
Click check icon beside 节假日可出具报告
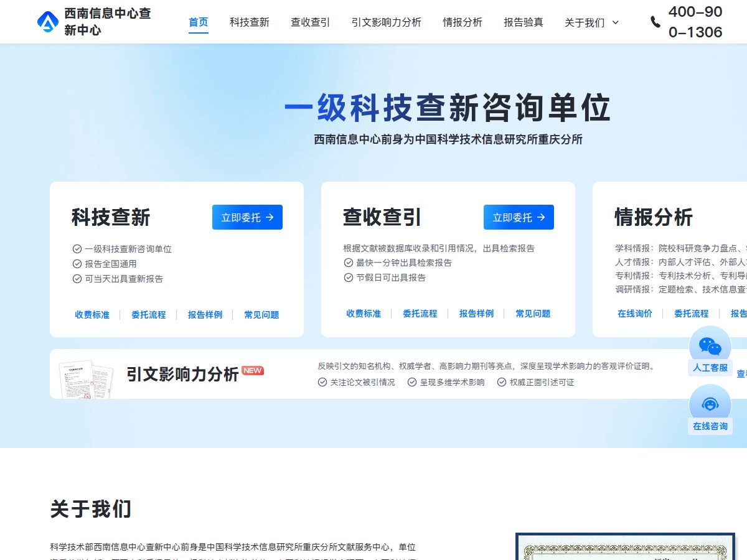(x=349, y=278)
